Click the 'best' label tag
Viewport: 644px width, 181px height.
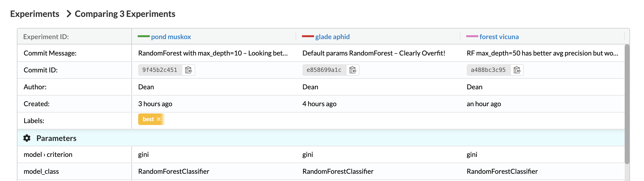click(x=148, y=119)
